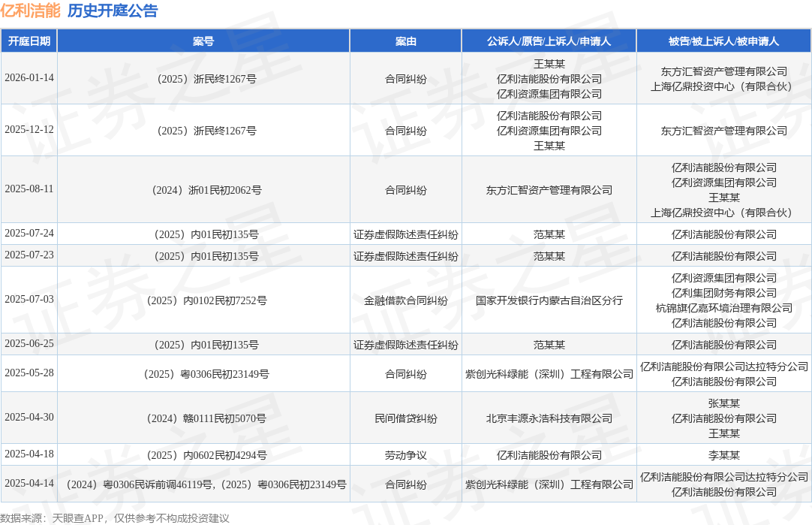Click the 公诉人/原告/上诉人/申请人 column header
Image resolution: width=812 pixels, height=525 pixels.
point(549,41)
